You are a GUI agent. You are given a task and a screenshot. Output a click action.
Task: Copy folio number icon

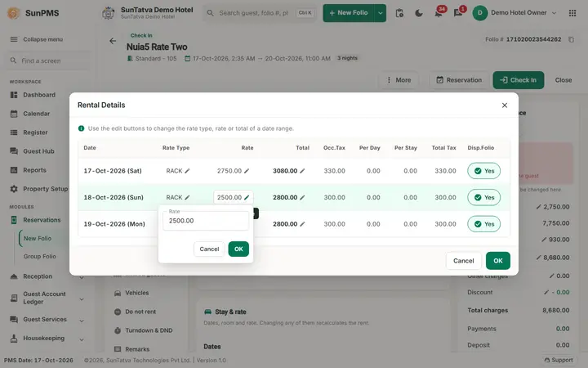point(571,39)
